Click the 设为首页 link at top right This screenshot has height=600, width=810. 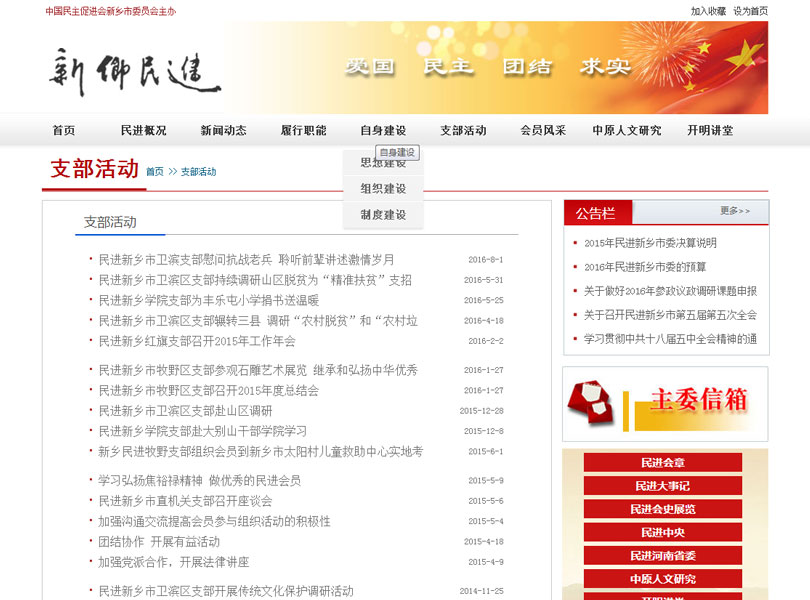[x=751, y=12]
